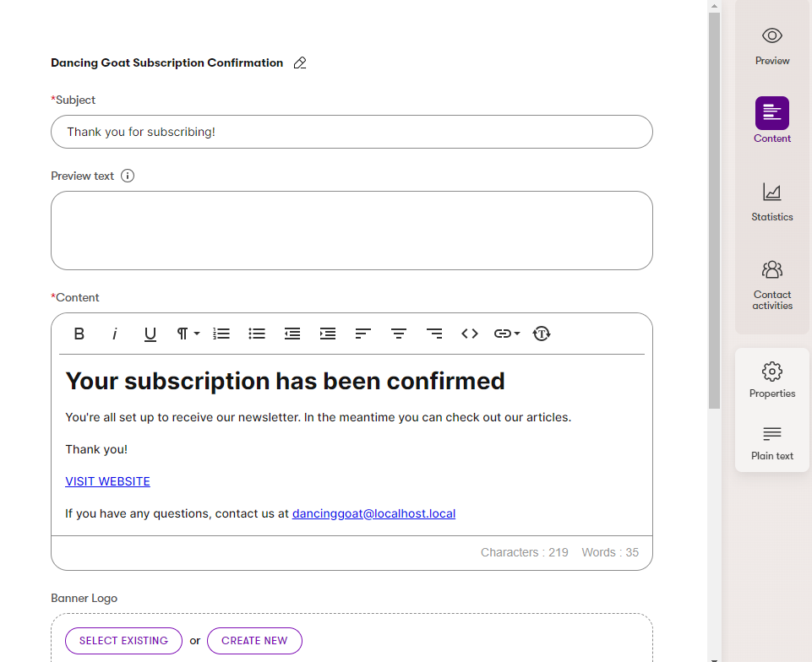Click the VISIT WEBSITE link
Image resolution: width=812 pixels, height=662 pixels.
click(107, 481)
